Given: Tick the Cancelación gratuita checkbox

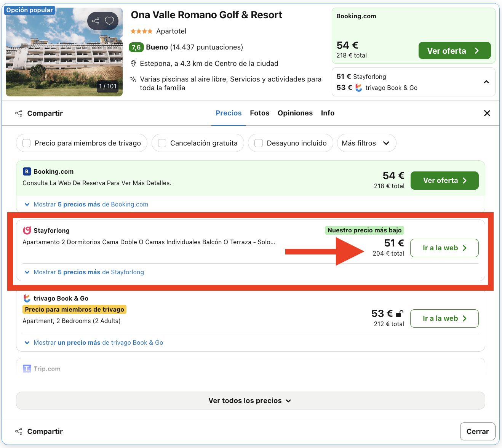Looking at the screenshot, I should [162, 143].
